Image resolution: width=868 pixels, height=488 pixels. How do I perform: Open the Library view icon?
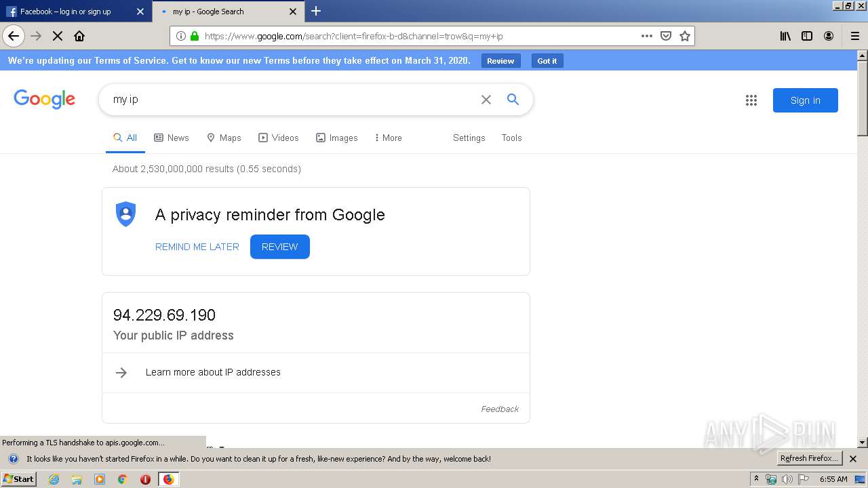(x=785, y=36)
